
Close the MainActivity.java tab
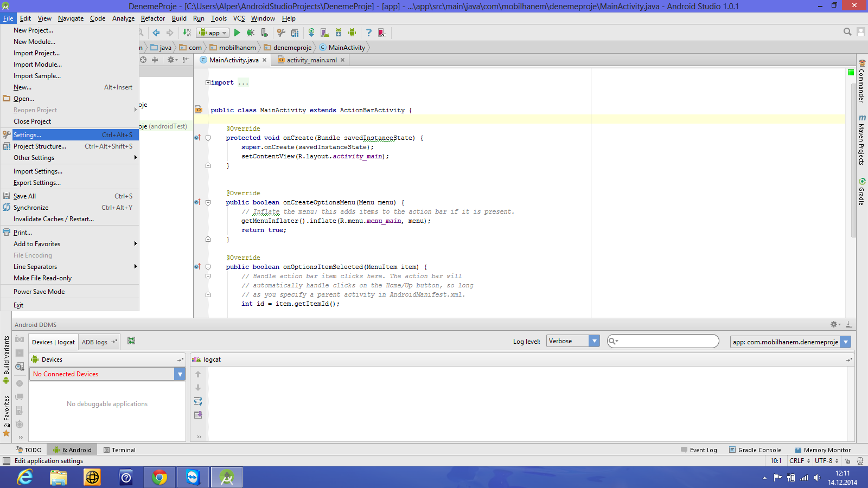point(265,60)
